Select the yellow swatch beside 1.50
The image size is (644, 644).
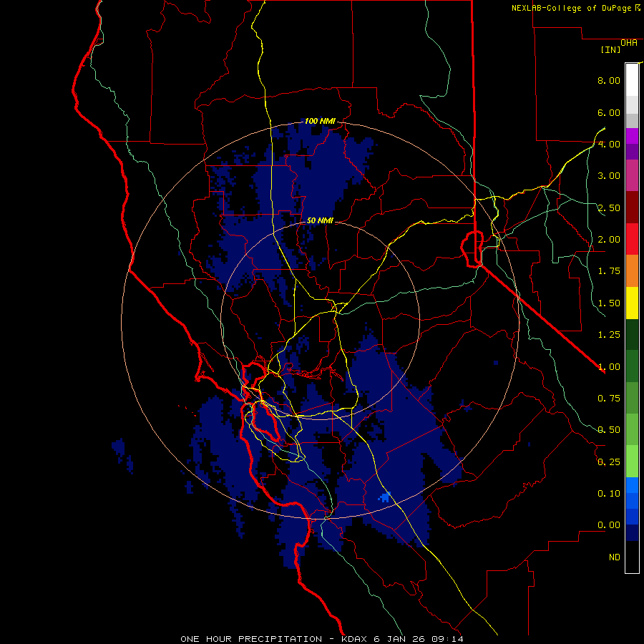point(632,303)
